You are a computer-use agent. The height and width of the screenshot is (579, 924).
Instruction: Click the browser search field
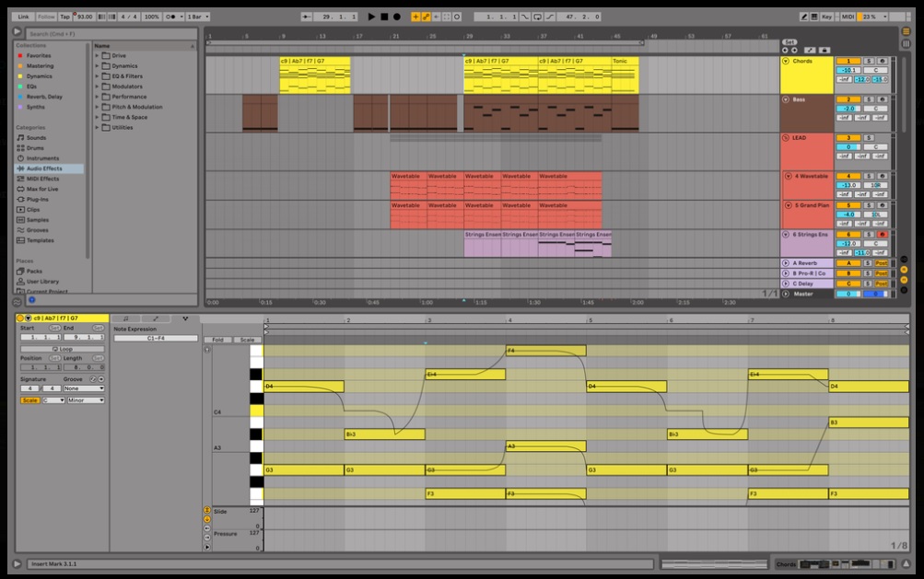(111, 33)
